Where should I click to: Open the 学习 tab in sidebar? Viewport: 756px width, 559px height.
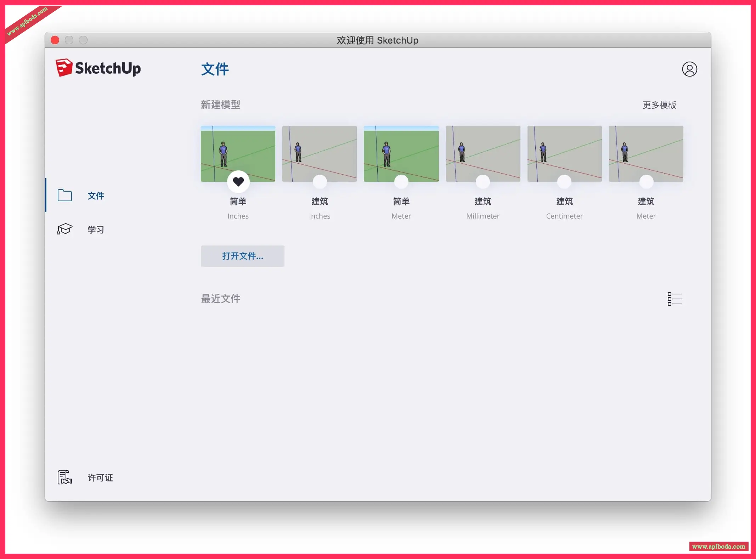(x=96, y=230)
